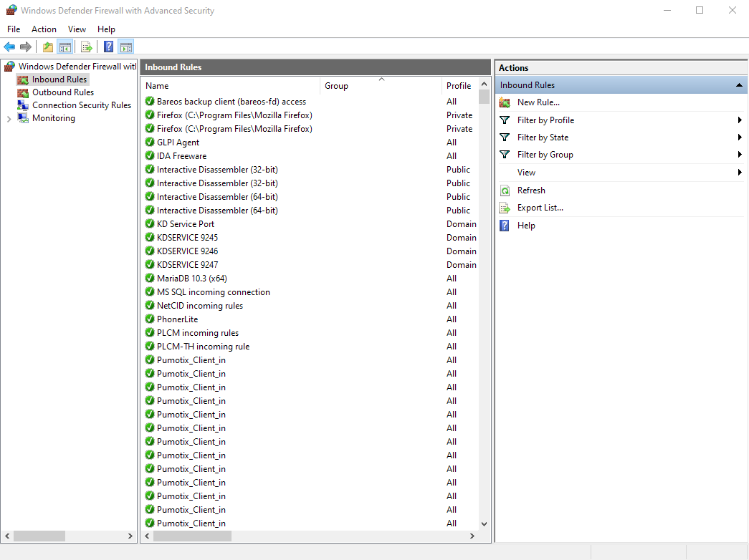The height and width of the screenshot is (560, 749).
Task: Click the tree pane horizontal scrollbar thumb
Action: point(39,536)
